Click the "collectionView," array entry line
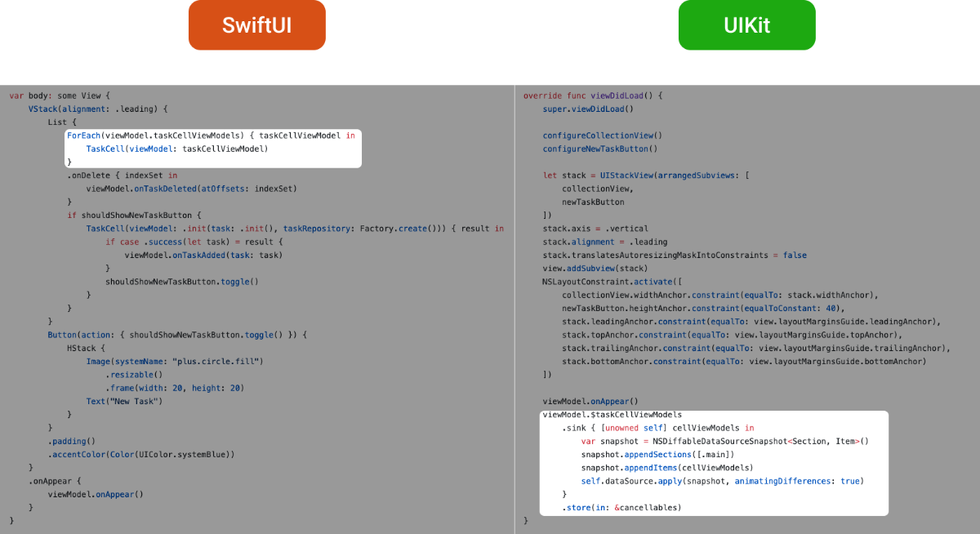 tap(598, 189)
